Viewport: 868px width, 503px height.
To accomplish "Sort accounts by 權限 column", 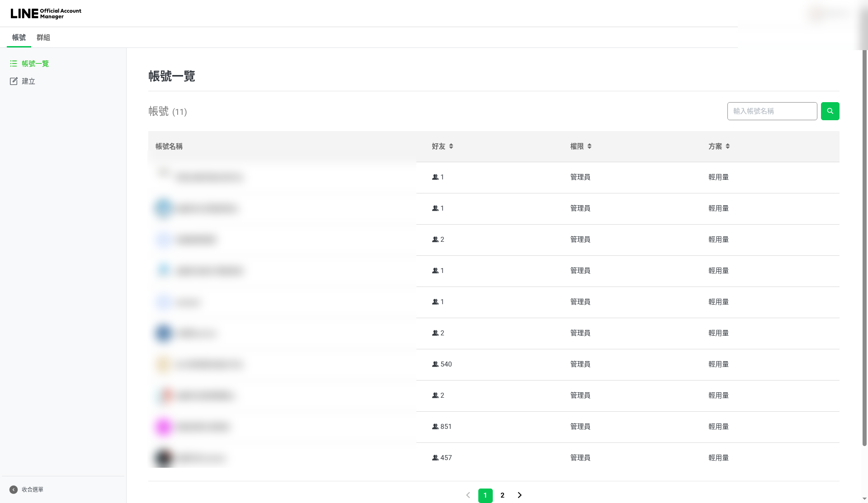I will tap(581, 146).
